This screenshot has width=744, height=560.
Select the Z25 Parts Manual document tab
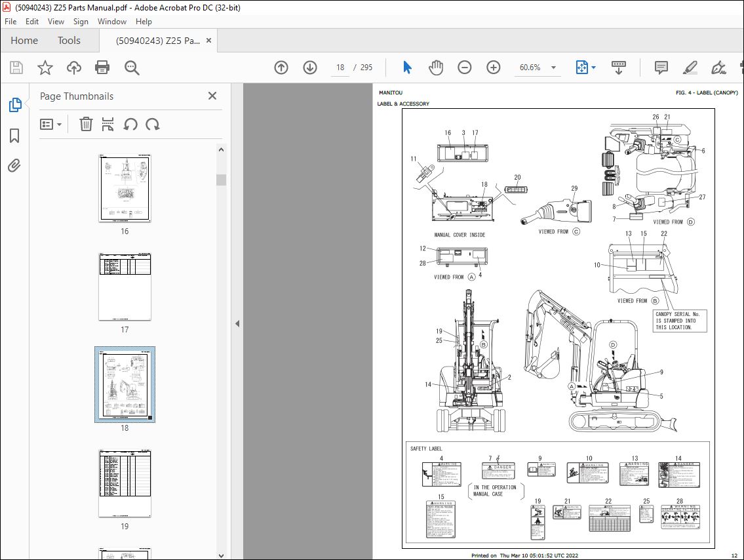157,41
